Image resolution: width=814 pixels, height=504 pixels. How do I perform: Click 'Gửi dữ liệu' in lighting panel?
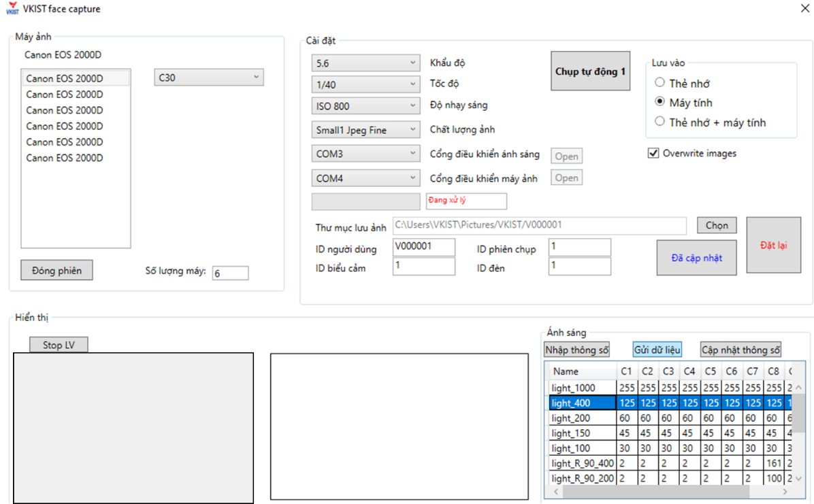click(657, 350)
